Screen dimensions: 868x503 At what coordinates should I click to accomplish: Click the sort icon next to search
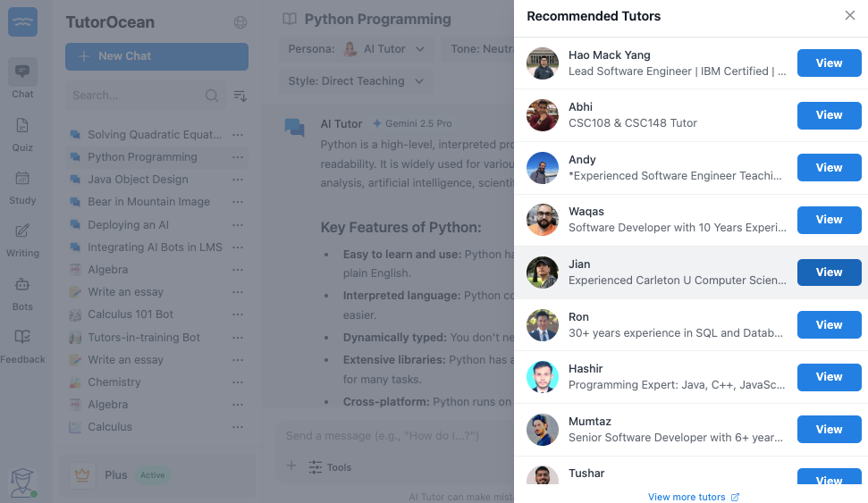240,96
